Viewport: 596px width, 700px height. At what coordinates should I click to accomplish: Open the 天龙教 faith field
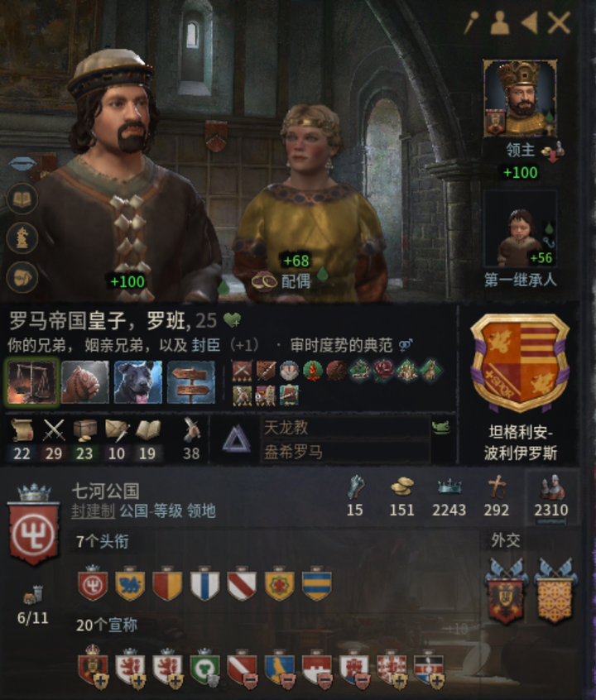coord(345,428)
